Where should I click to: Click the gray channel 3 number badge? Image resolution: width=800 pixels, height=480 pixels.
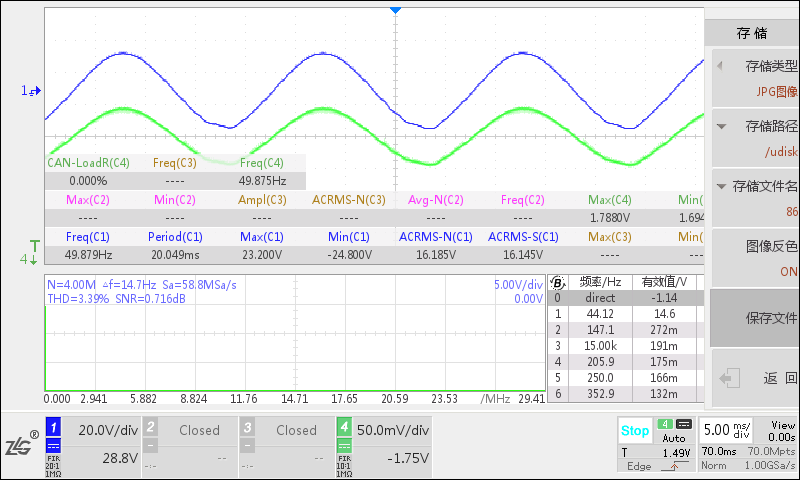[x=247, y=426]
